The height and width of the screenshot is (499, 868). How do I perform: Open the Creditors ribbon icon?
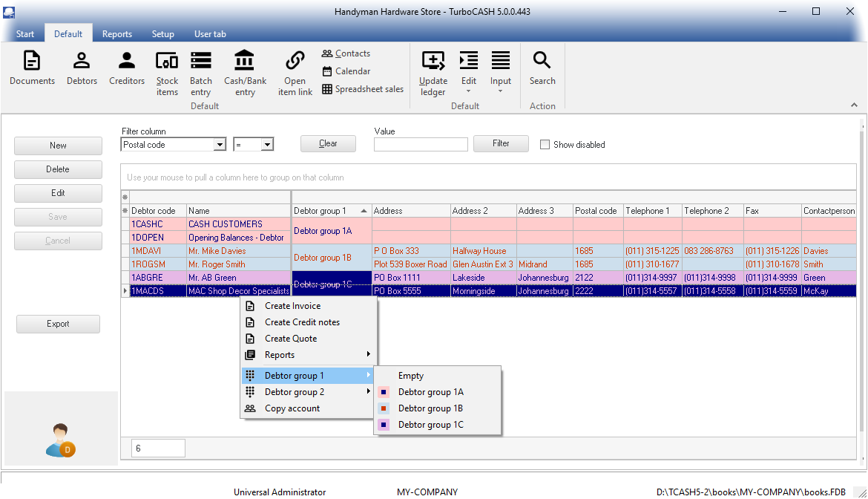[127, 68]
